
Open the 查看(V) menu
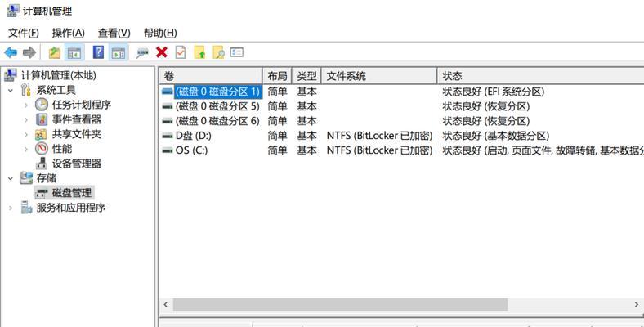pyautogui.click(x=114, y=33)
